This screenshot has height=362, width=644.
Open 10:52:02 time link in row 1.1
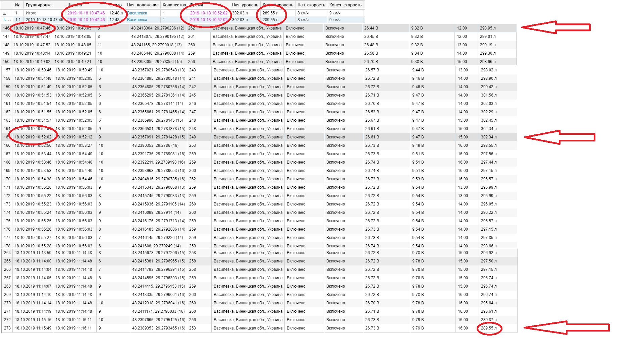[209, 20]
